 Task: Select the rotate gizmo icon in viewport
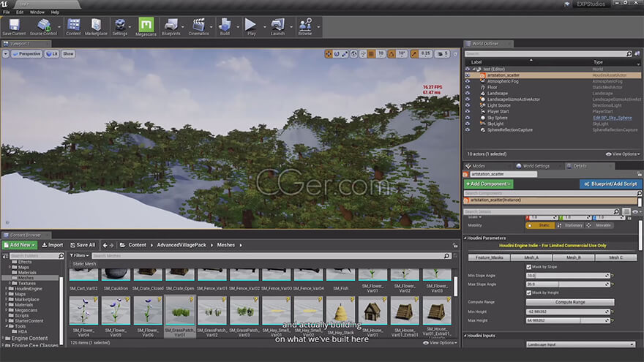(x=337, y=54)
